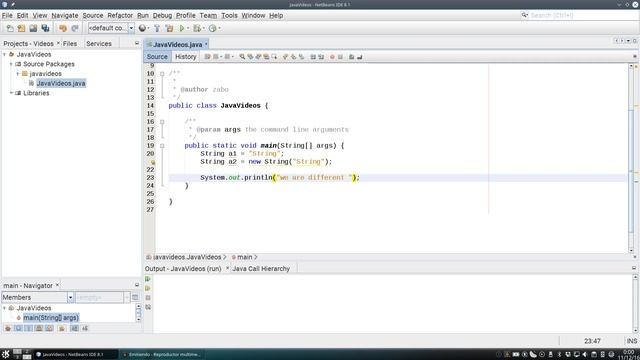Close the Output - JavaVideos (run) tab
Viewport: 640px width, 360px height.
coord(227,269)
